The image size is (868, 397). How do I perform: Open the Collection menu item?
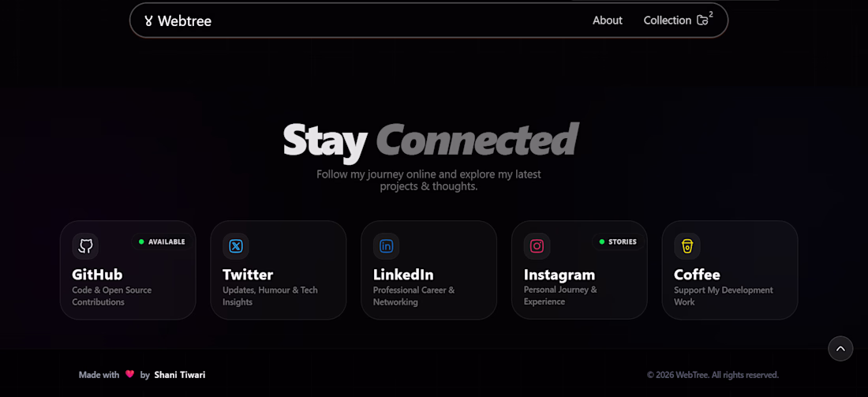tap(667, 21)
